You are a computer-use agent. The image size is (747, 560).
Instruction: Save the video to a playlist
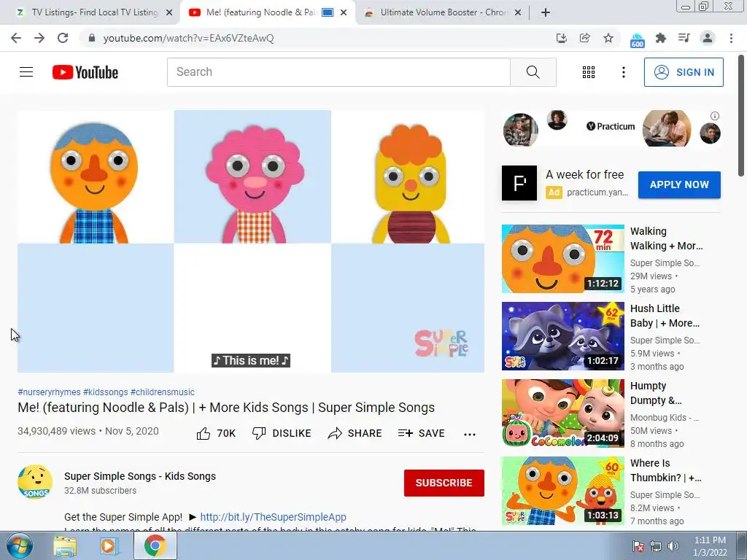[422, 433]
